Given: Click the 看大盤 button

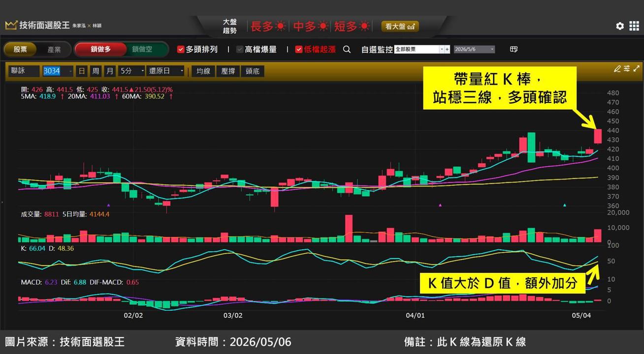Looking at the screenshot, I should (x=400, y=27).
